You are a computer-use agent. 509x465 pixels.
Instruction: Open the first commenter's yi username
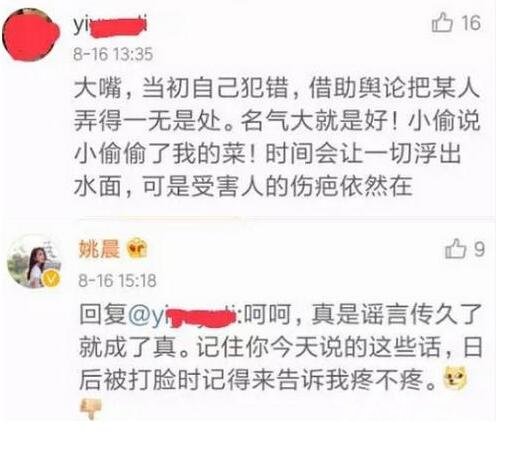[x=110, y=25]
